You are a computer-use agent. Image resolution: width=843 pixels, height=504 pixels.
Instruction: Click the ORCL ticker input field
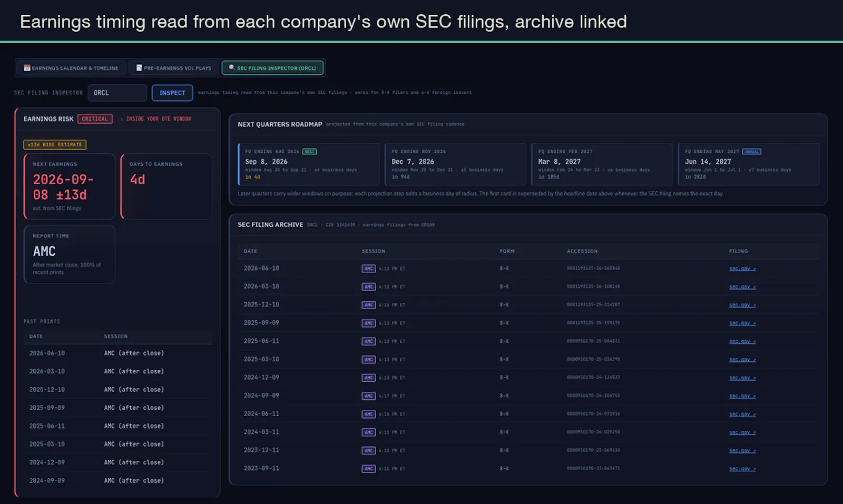(x=117, y=93)
